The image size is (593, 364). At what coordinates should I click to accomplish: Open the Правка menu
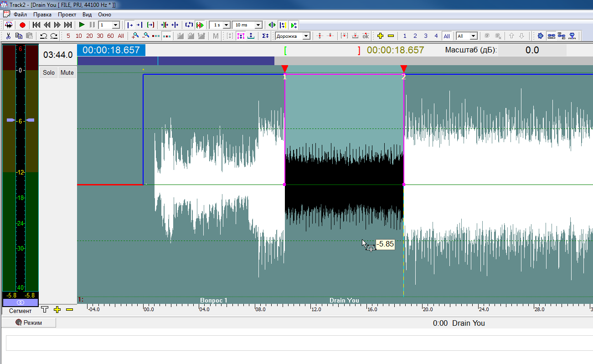(42, 14)
